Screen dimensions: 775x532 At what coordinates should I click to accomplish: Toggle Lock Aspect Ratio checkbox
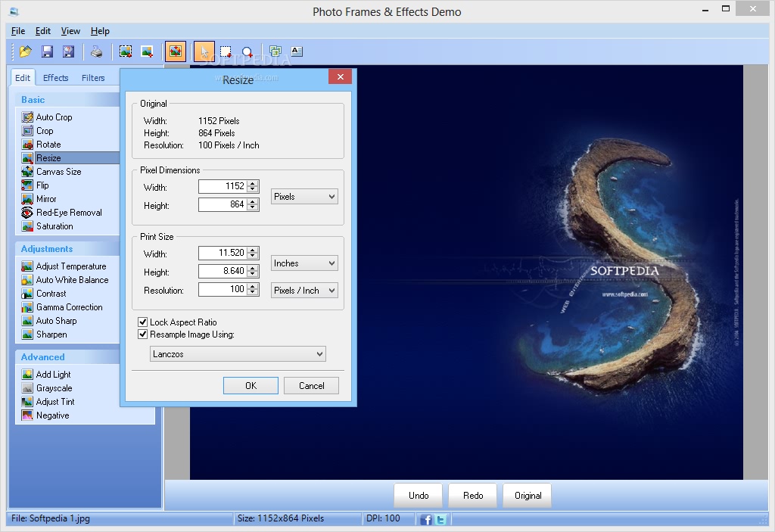143,322
